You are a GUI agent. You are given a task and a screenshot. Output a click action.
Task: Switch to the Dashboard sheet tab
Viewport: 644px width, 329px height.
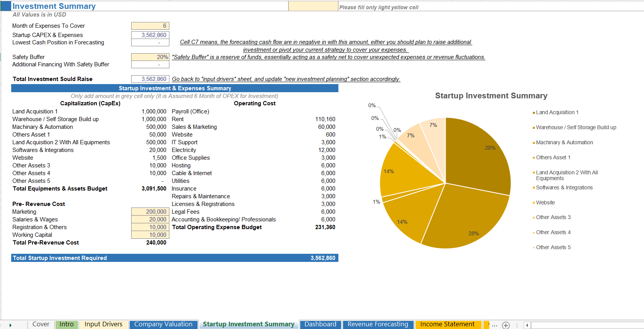tap(320, 324)
